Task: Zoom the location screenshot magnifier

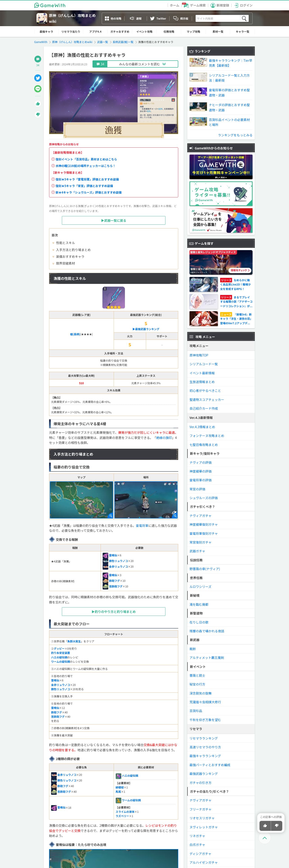Action: pos(175,516)
